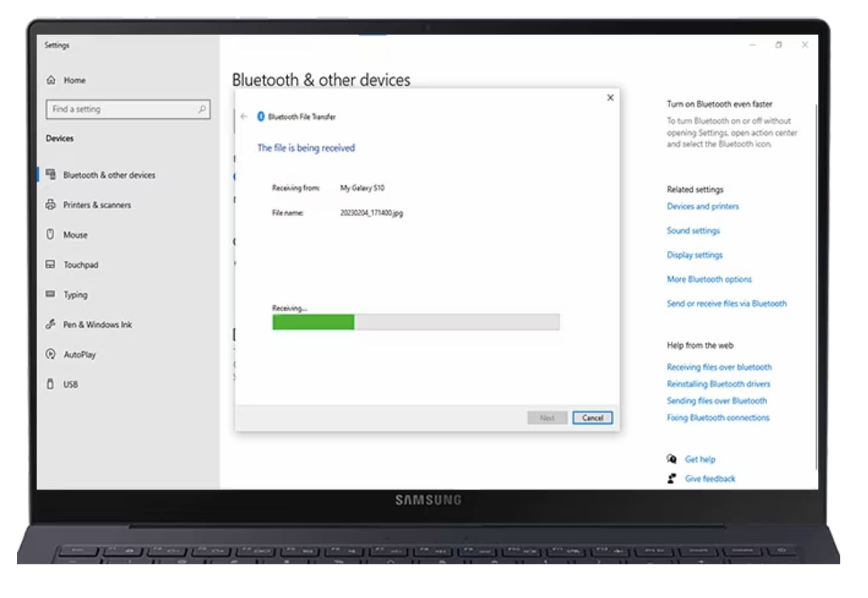Open USB settings page
Image resolution: width=868 pixels, height=598 pixels.
coord(71,385)
